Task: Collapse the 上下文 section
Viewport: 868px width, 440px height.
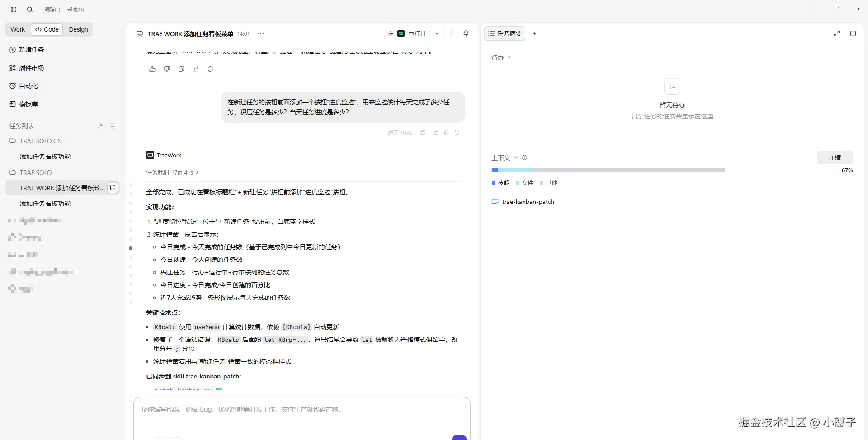Action: [505, 158]
